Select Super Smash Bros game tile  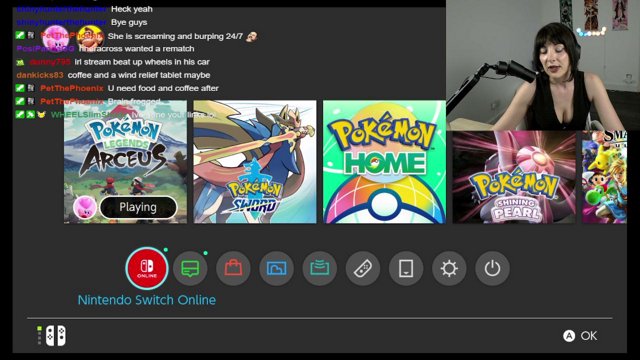pos(604,177)
